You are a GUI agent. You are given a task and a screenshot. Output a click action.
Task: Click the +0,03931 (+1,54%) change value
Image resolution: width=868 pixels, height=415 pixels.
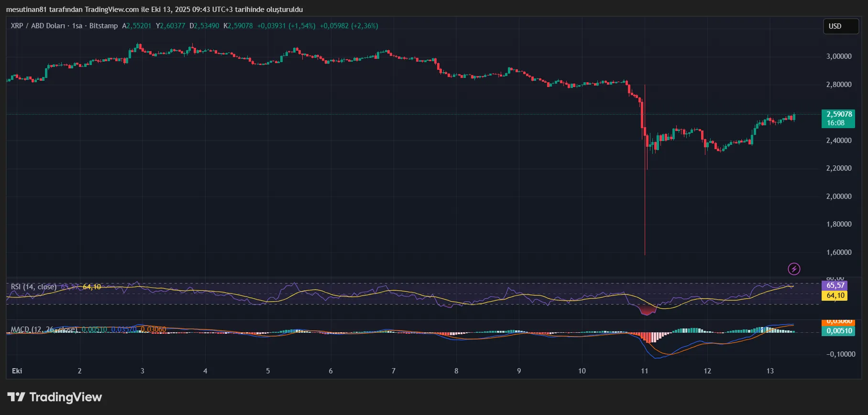[286, 26]
